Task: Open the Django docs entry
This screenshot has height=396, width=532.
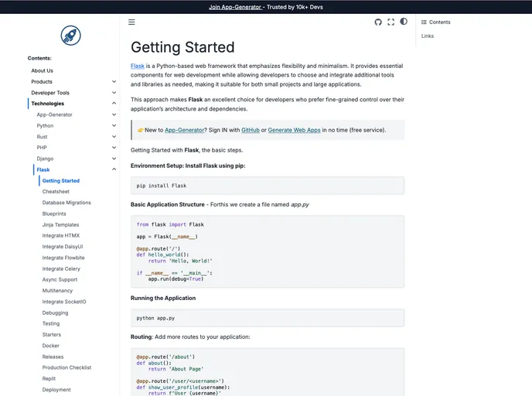Action: pyautogui.click(x=45, y=159)
